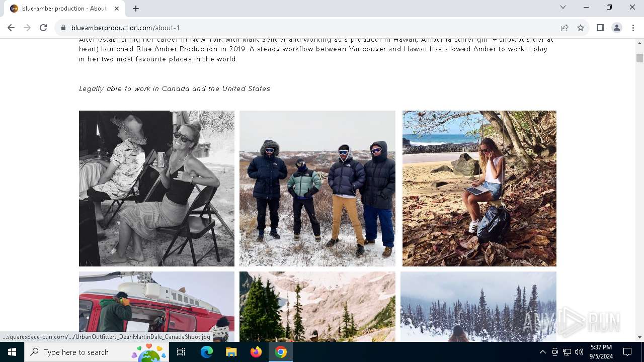
Task: Open taskbar clock showing 5:37 PM
Action: 601,352
